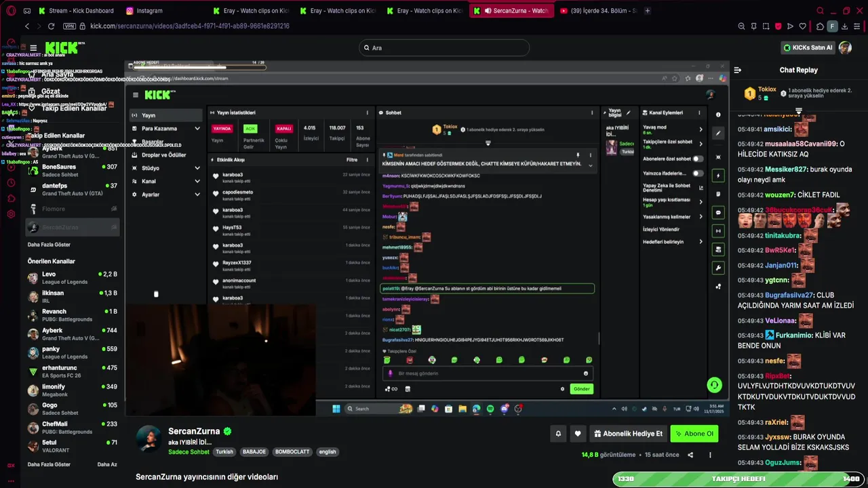The image size is (868, 488).
Task: Switch to Stream - Kick Dashboard tab
Action: click(77, 11)
